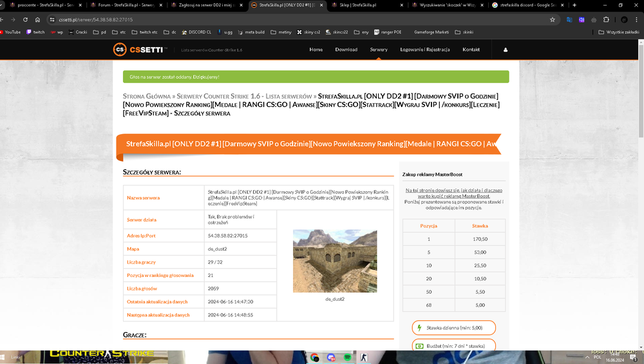The width and height of the screenshot is (644, 364).
Task: Expand the pd bookmarks folder
Action: (99, 32)
